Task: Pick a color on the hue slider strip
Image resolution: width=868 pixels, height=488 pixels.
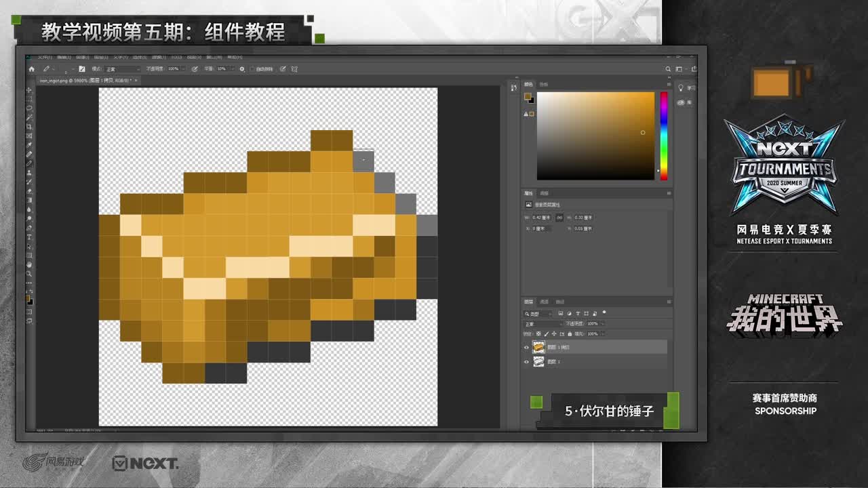Action: pyautogui.click(x=663, y=136)
